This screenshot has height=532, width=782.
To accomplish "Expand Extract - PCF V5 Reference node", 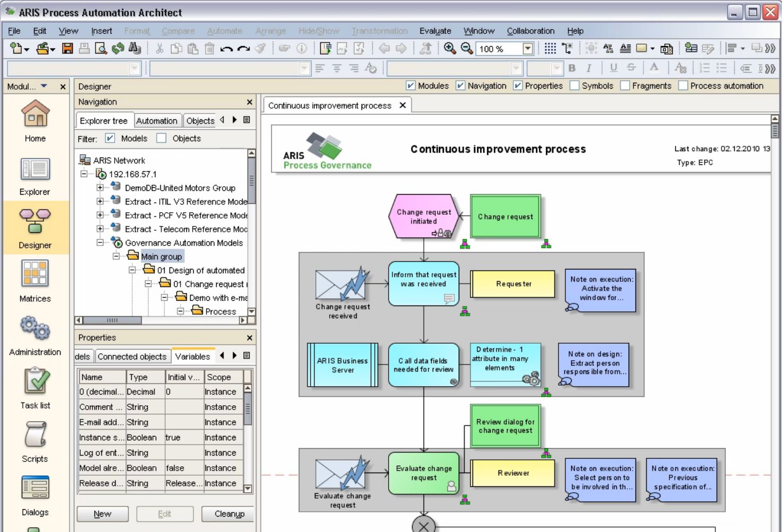I will (x=100, y=215).
